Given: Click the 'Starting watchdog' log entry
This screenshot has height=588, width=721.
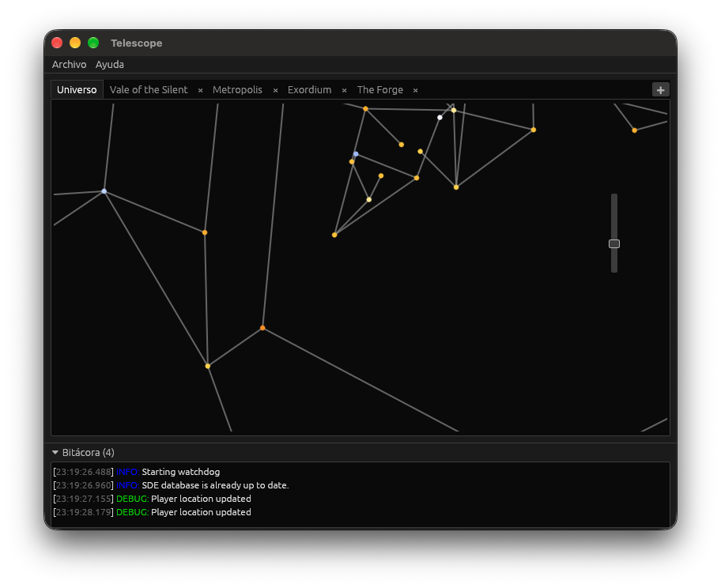Looking at the screenshot, I should (137, 472).
